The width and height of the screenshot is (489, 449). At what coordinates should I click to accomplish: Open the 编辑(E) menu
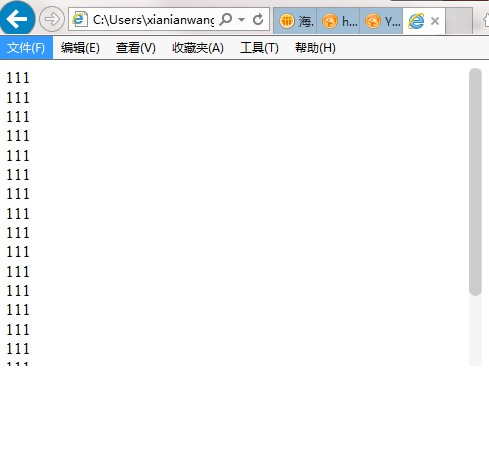click(x=80, y=48)
